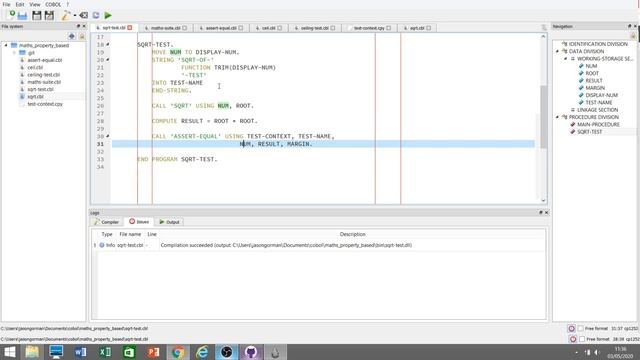Expand the .git folder
Viewport: 640px width, 360px height.
click(15, 53)
